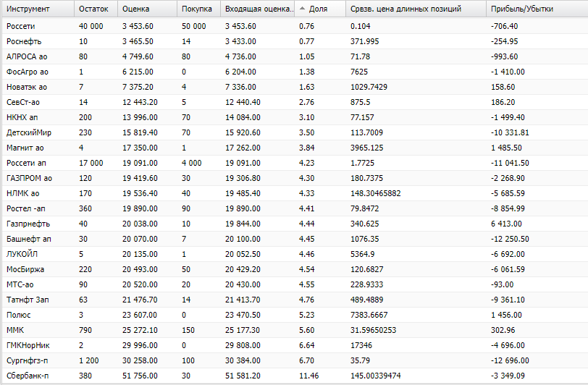Click Сургнфгз-п balance 1 200

[x=88, y=360]
